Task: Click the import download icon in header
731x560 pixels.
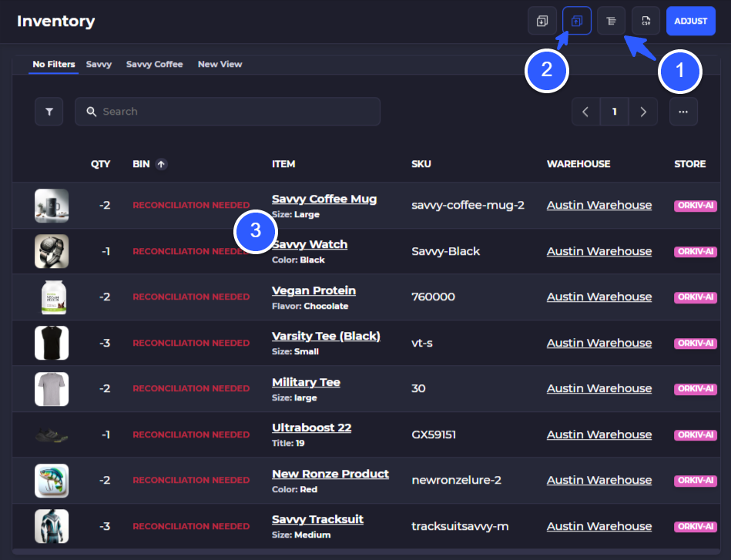Action: coord(542,21)
